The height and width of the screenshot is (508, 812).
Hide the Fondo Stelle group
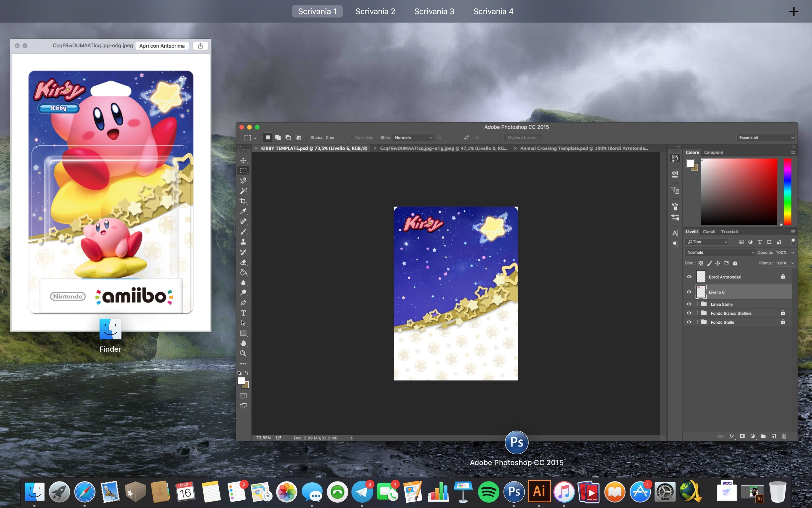(689, 322)
